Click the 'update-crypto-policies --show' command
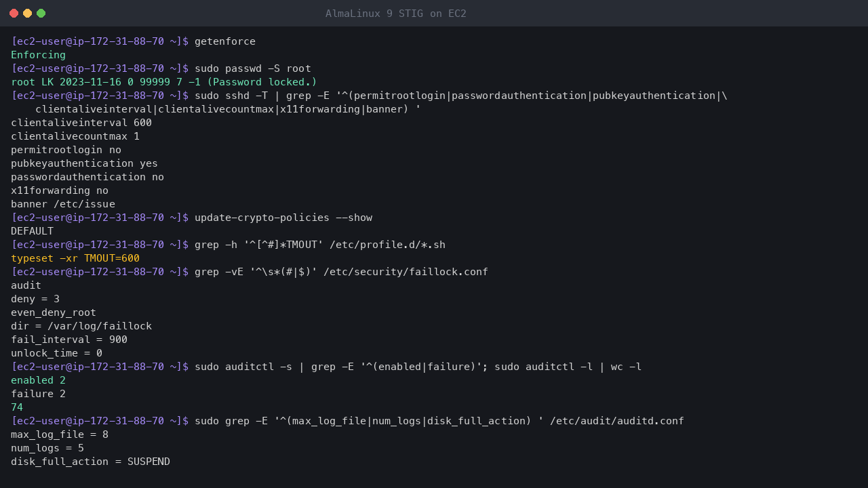This screenshot has width=868, height=488. click(283, 218)
